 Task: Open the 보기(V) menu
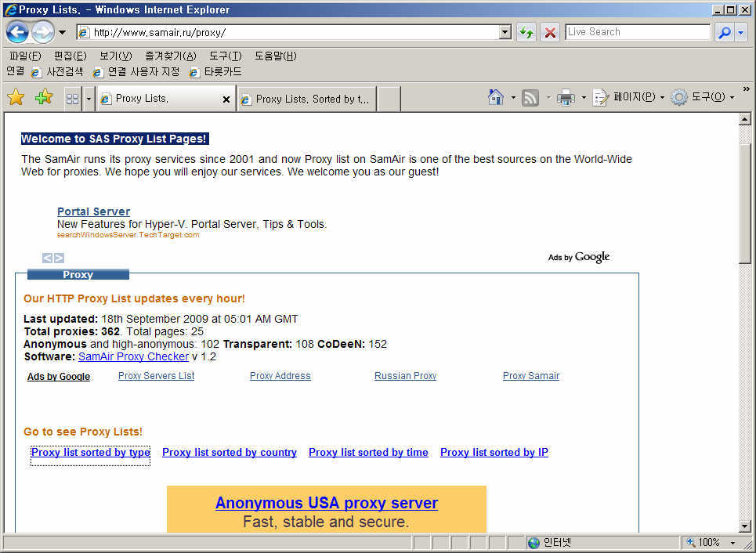115,56
